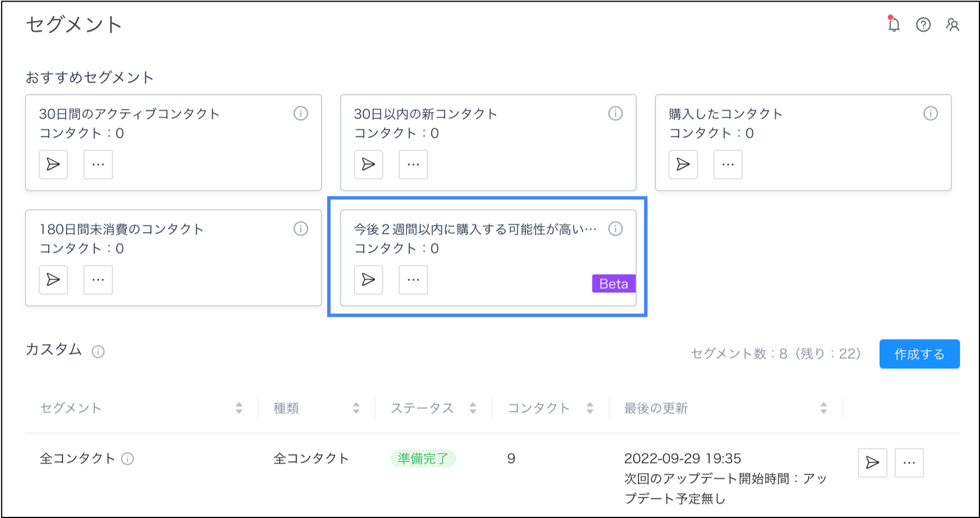Click the help question mark icon
This screenshot has width=980, height=518.
point(923,25)
